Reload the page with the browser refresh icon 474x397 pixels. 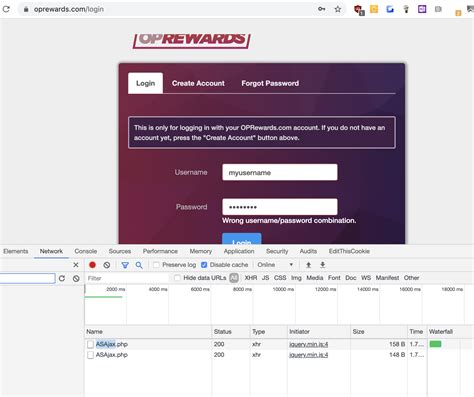(6, 9)
